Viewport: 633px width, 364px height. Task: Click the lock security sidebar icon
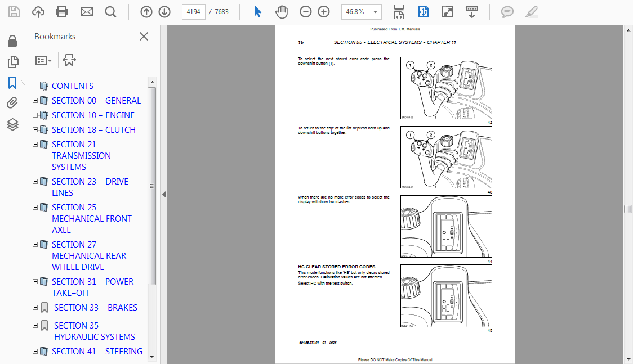click(x=12, y=41)
